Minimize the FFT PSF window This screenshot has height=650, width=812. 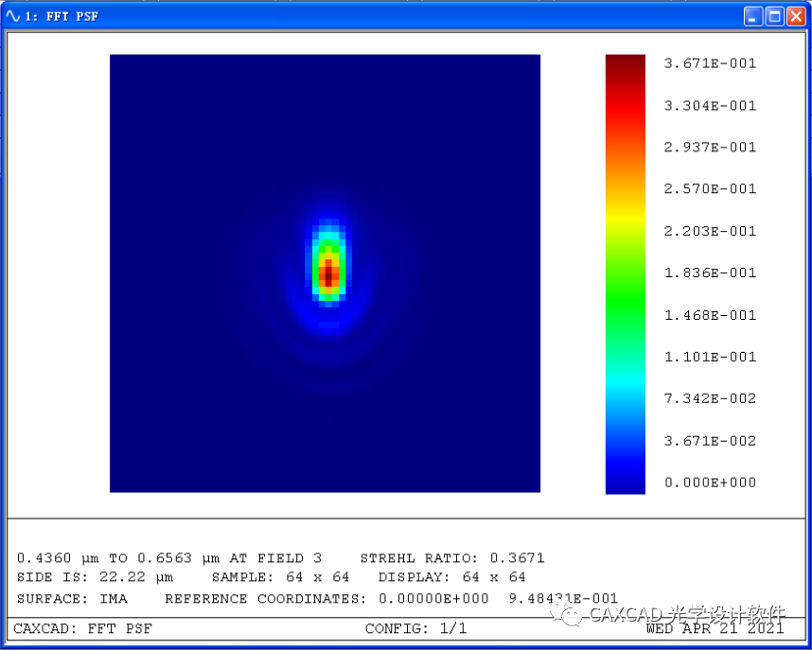coord(753,17)
